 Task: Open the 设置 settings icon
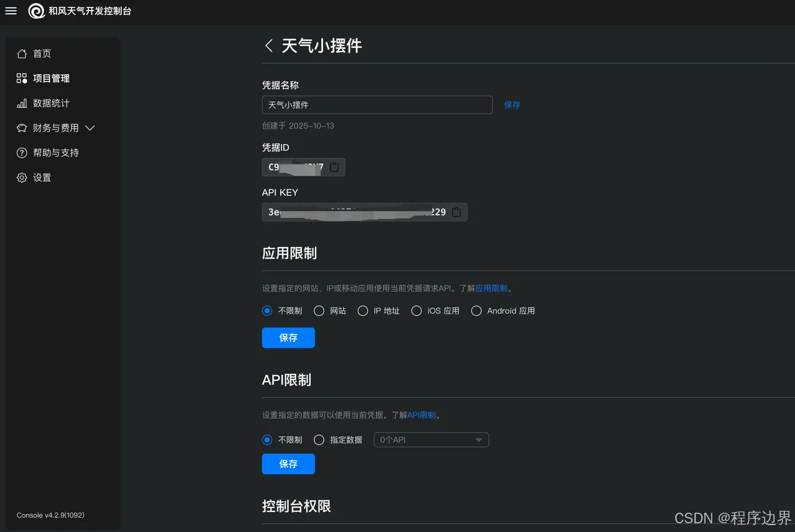[x=22, y=178]
